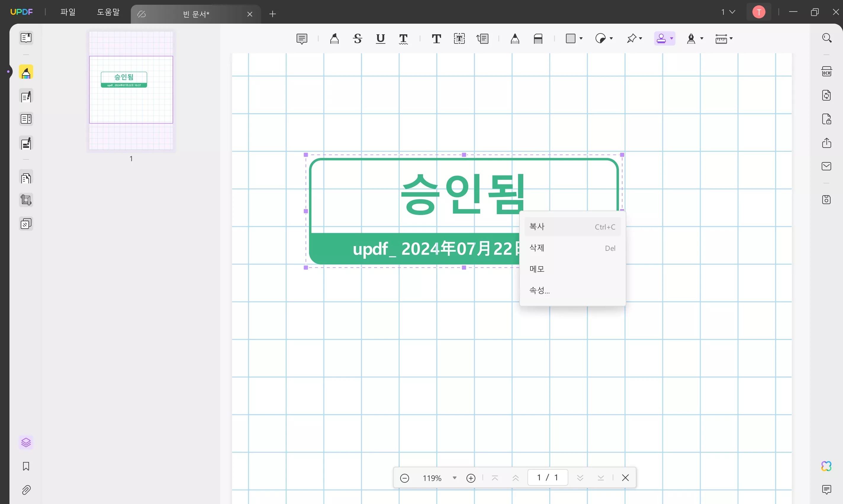Share this file icon
This screenshot has width=843, height=504.
(826, 143)
